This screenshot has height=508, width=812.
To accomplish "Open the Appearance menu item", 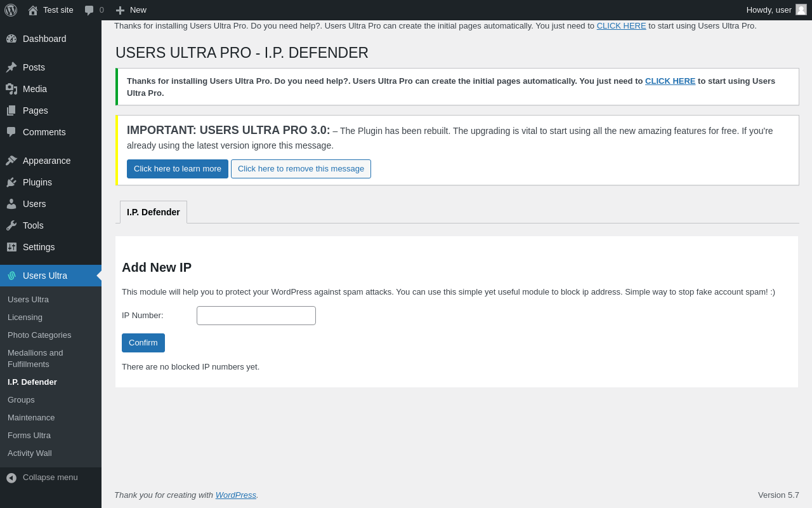I will click(x=47, y=161).
